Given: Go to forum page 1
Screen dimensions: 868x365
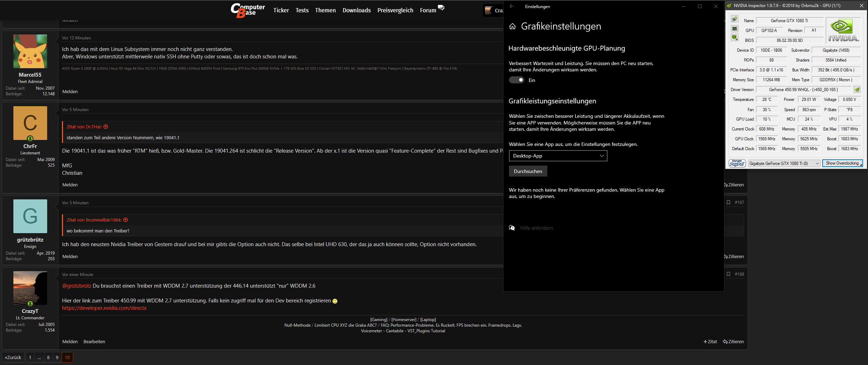Looking at the screenshot, I should [30, 357].
